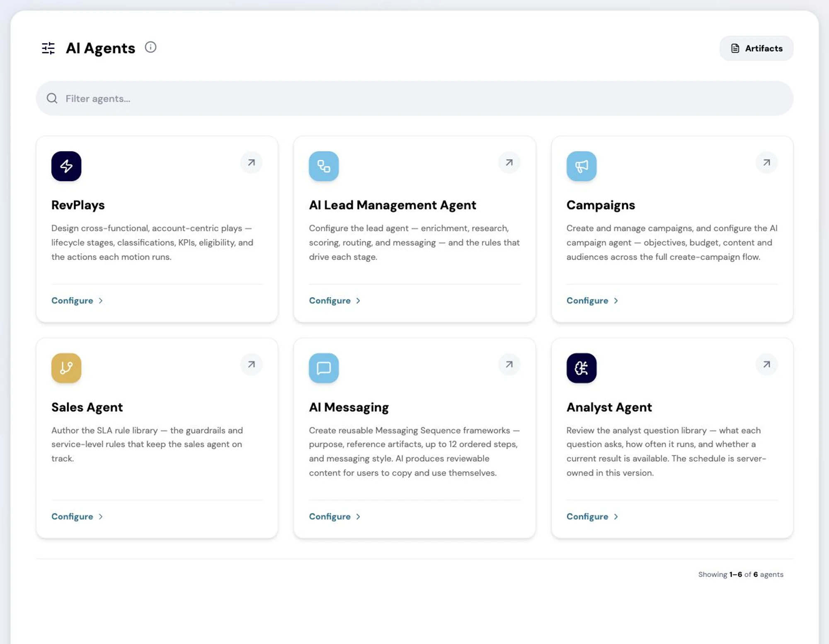Select the Campaigns card title

601,205
